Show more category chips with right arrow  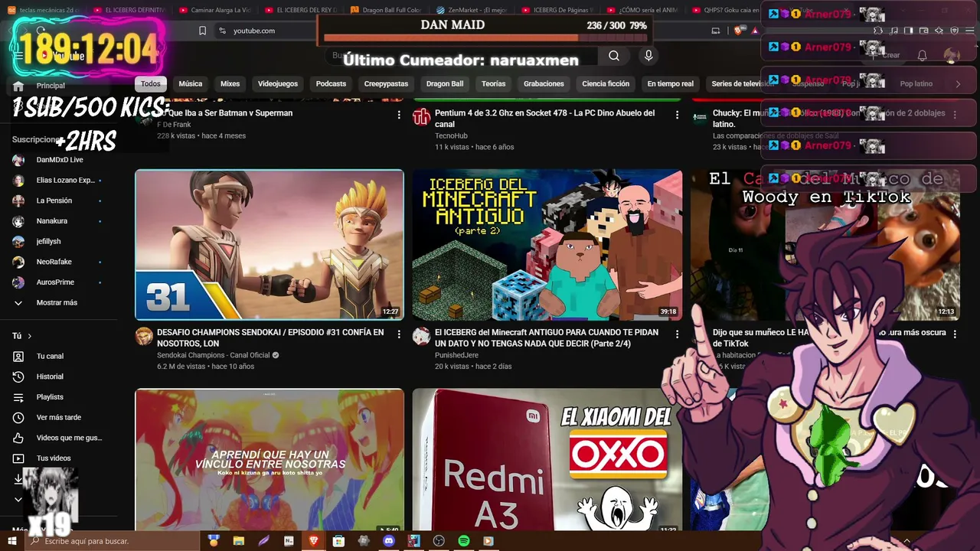coord(957,84)
